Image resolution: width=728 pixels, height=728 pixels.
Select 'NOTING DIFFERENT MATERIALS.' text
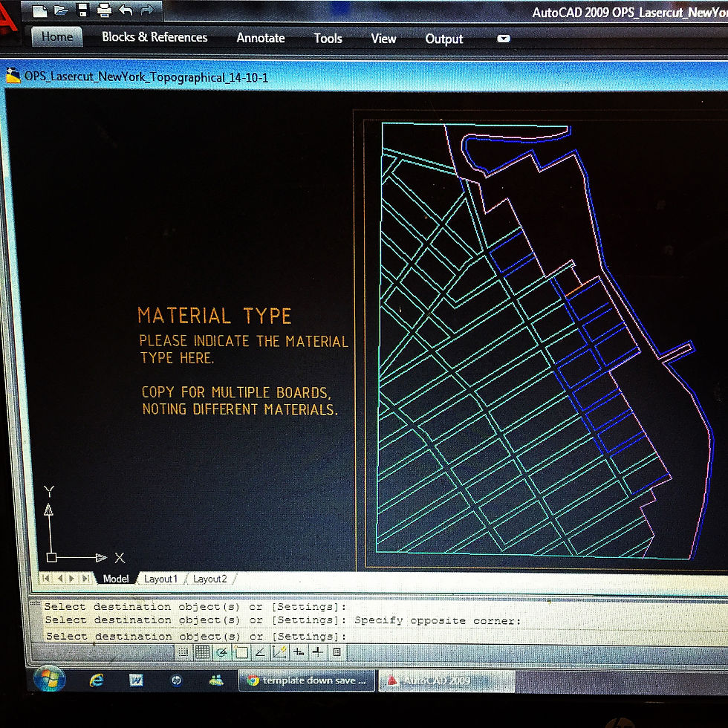(239, 409)
